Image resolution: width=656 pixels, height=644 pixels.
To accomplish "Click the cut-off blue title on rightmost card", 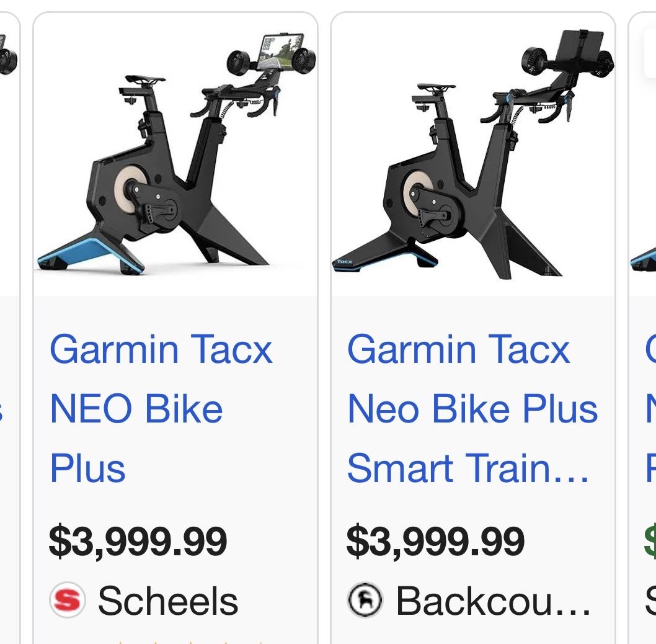I will [650, 408].
